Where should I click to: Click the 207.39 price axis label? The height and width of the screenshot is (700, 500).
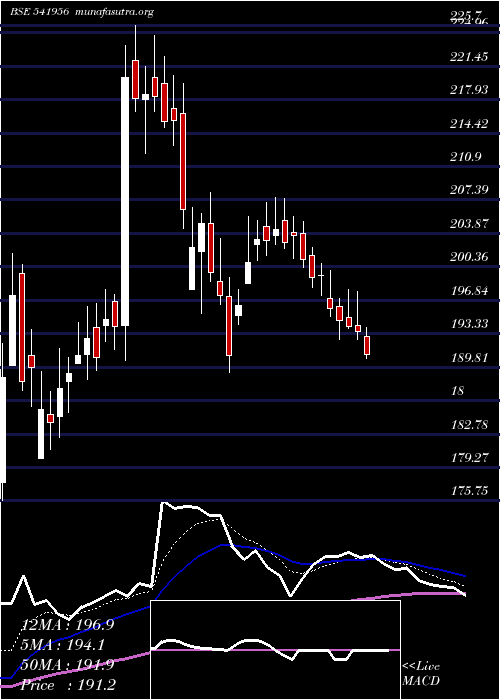469,190
